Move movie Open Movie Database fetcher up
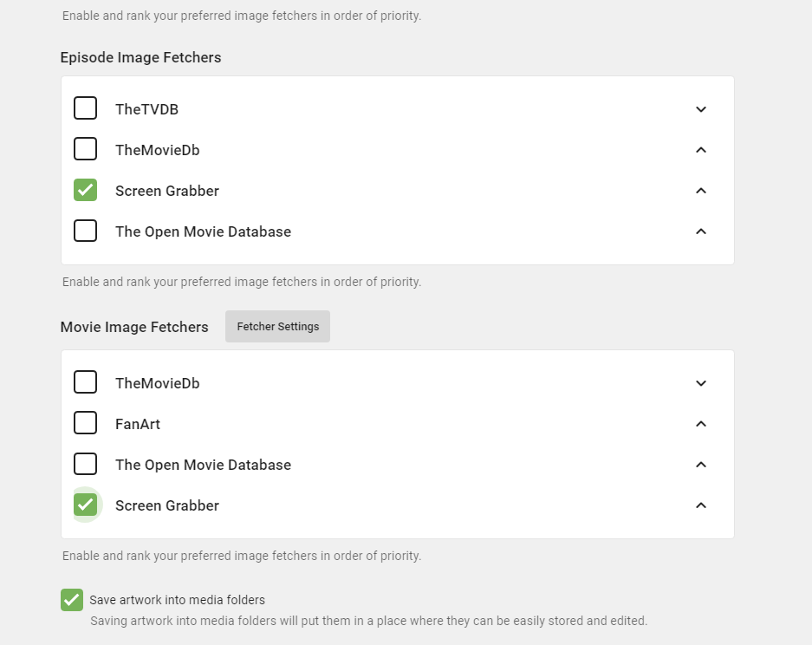This screenshot has height=645, width=812. point(701,465)
